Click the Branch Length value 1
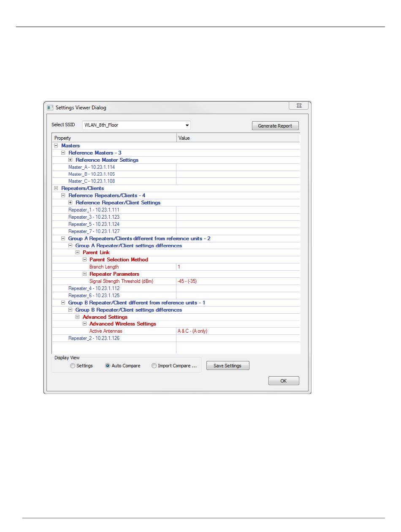 [x=179, y=267]
